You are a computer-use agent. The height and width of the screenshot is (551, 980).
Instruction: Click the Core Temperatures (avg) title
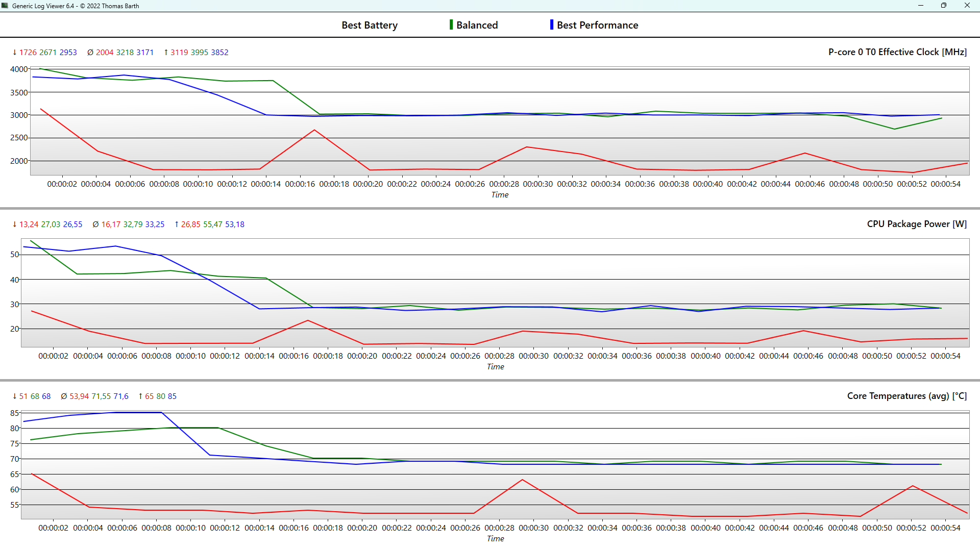(x=907, y=396)
